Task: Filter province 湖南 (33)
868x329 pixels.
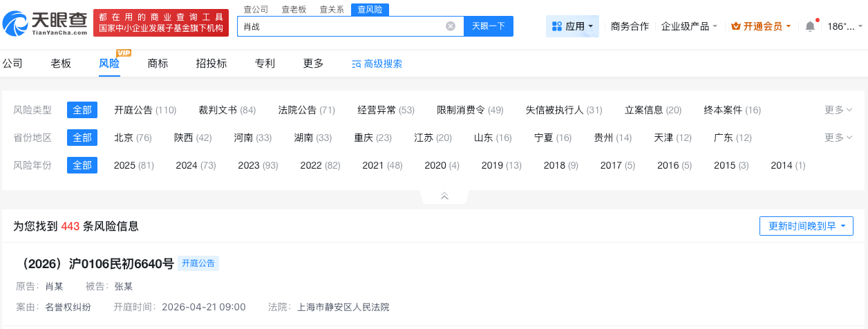Action: [313, 138]
